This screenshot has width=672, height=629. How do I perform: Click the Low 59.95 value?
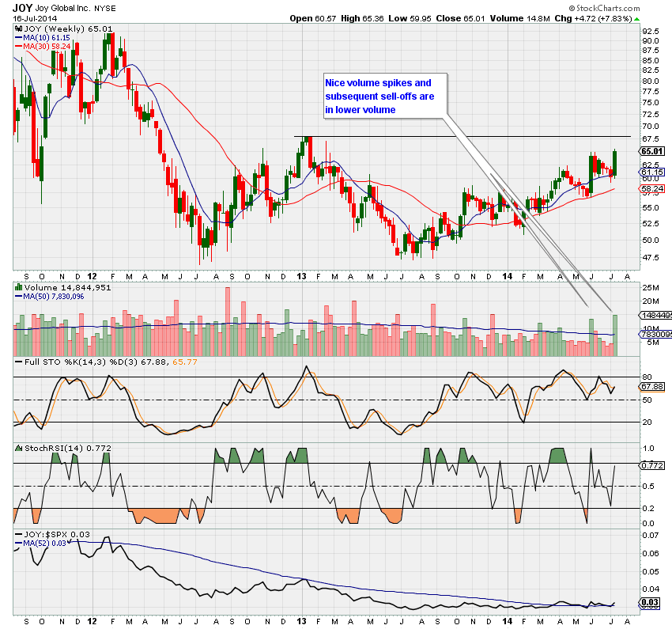point(410,18)
